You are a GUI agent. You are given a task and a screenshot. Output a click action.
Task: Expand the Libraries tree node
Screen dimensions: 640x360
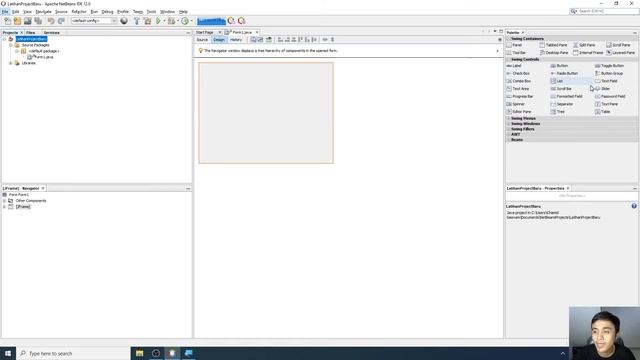coord(11,63)
